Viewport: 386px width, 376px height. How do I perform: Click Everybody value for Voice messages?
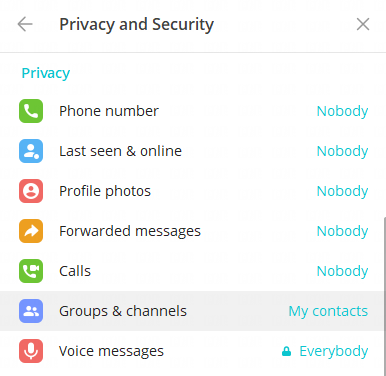coord(334,351)
